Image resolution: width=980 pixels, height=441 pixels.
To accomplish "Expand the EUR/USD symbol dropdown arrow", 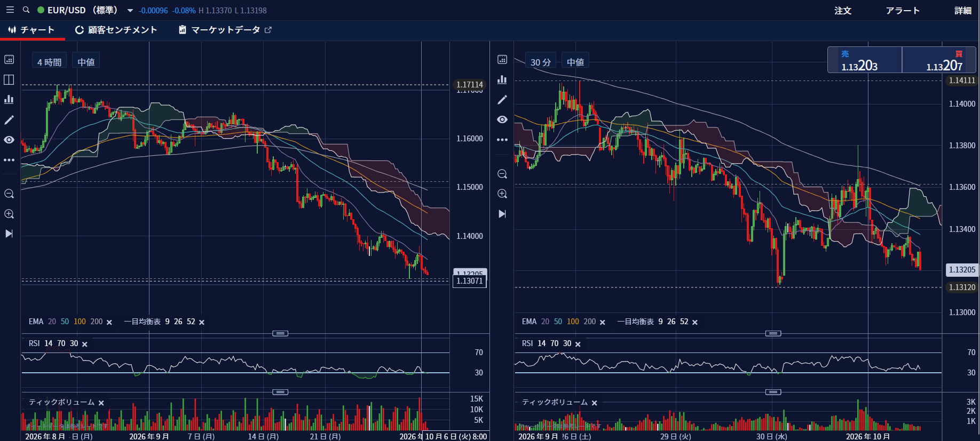I will 130,11.
